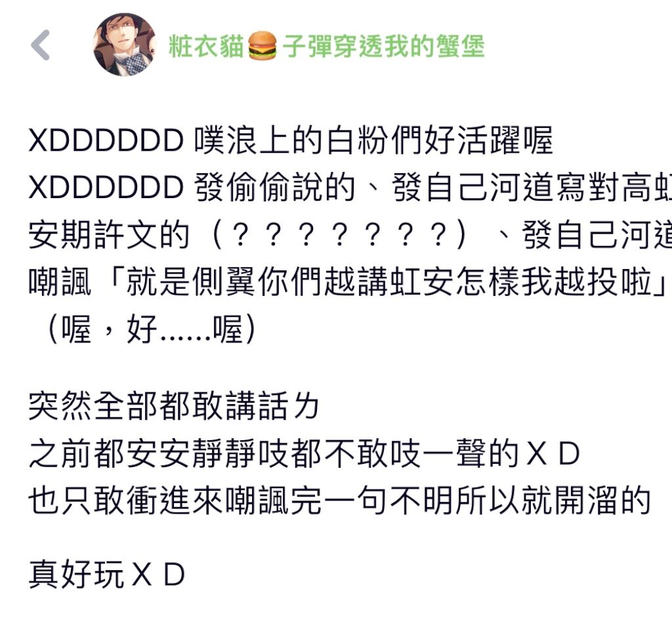Viewport: 672px width, 637px height.
Task: Select the name part 子彈穿透我的蟹堡
Action: point(383,46)
